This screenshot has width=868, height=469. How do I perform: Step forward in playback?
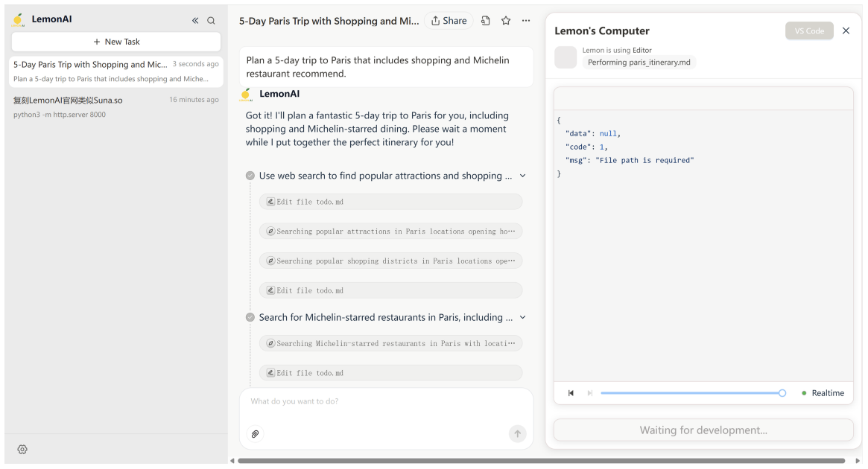(x=590, y=393)
